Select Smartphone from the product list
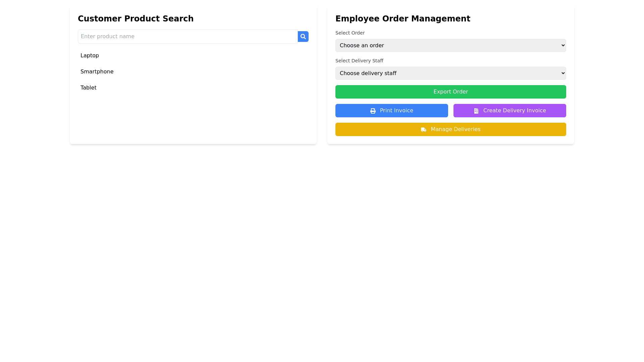The height and width of the screenshot is (362, 644). coord(97,72)
